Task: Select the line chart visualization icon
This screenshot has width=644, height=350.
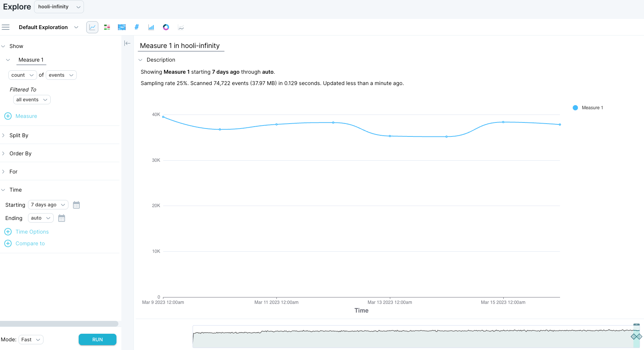Action: pos(92,27)
